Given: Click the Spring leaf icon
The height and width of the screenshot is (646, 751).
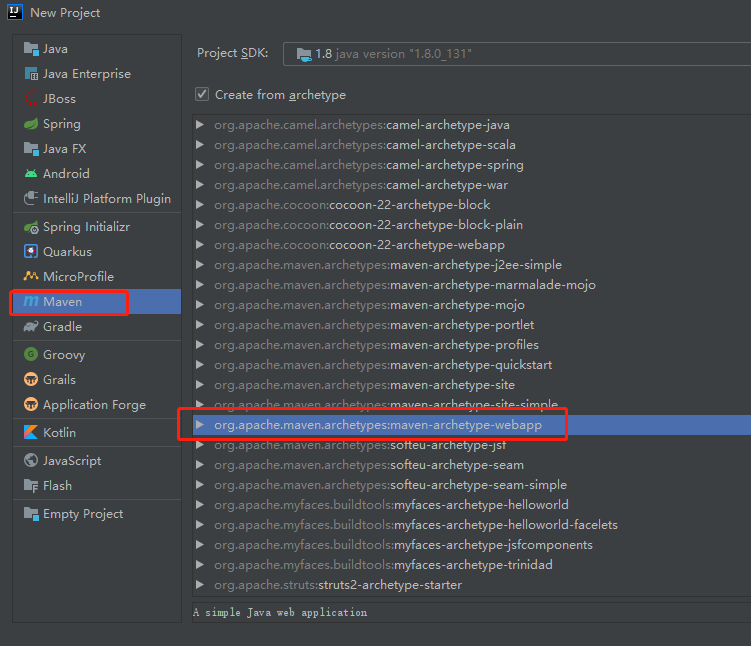Looking at the screenshot, I should point(31,124).
